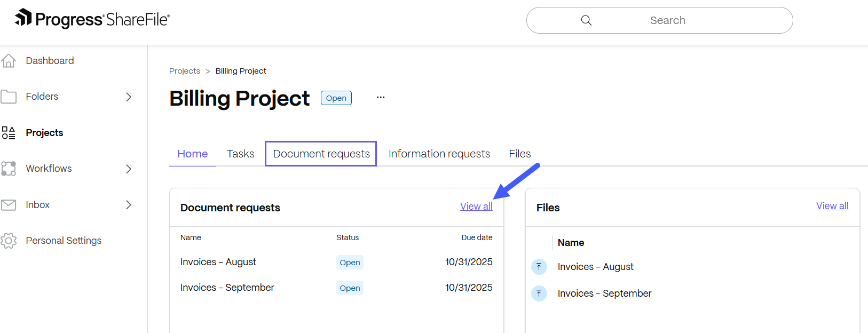The height and width of the screenshot is (333, 868).
Task: Click the Inbox envelope icon
Action: 9,205
